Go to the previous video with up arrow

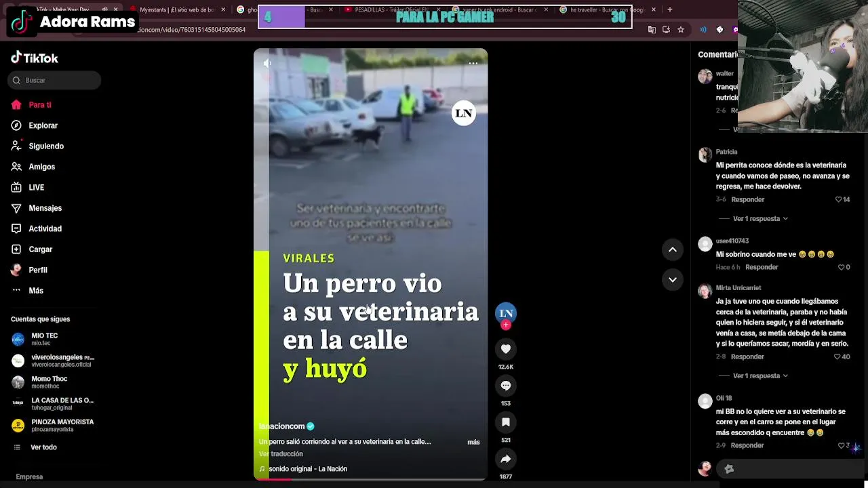tap(673, 249)
